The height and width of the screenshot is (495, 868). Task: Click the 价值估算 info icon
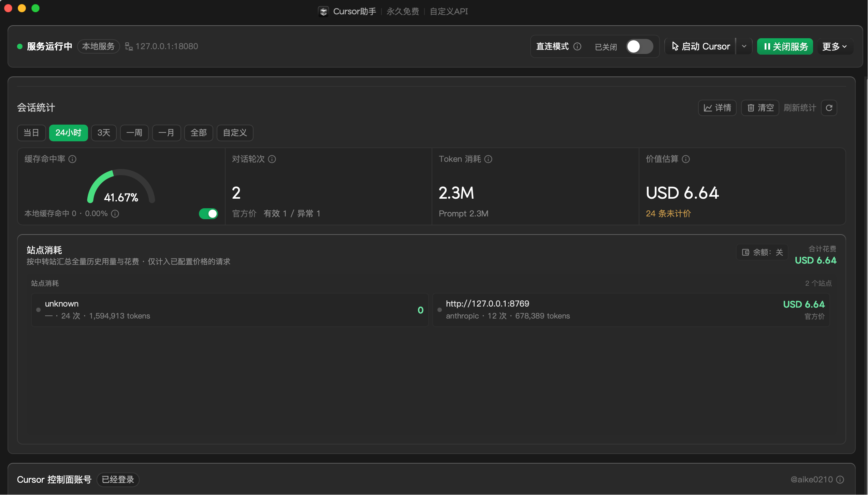(x=686, y=159)
